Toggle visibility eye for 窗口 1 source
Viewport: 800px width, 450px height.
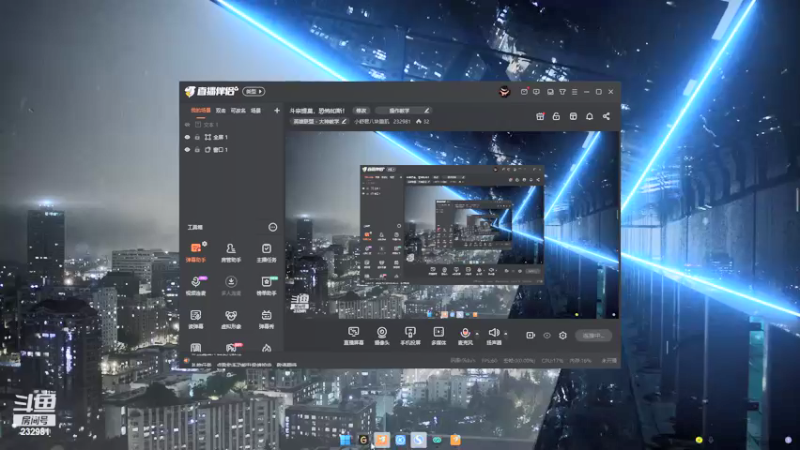point(187,150)
